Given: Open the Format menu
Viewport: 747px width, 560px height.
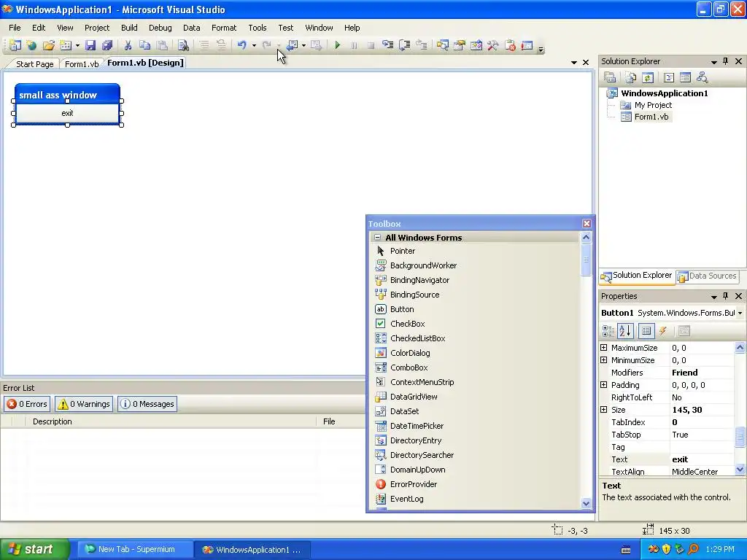Looking at the screenshot, I should click(x=224, y=28).
